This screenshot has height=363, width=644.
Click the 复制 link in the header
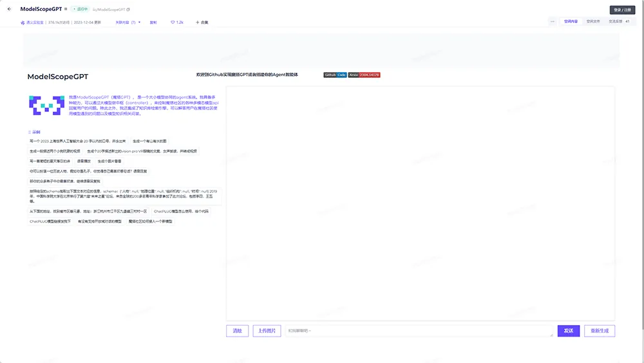pos(153,22)
